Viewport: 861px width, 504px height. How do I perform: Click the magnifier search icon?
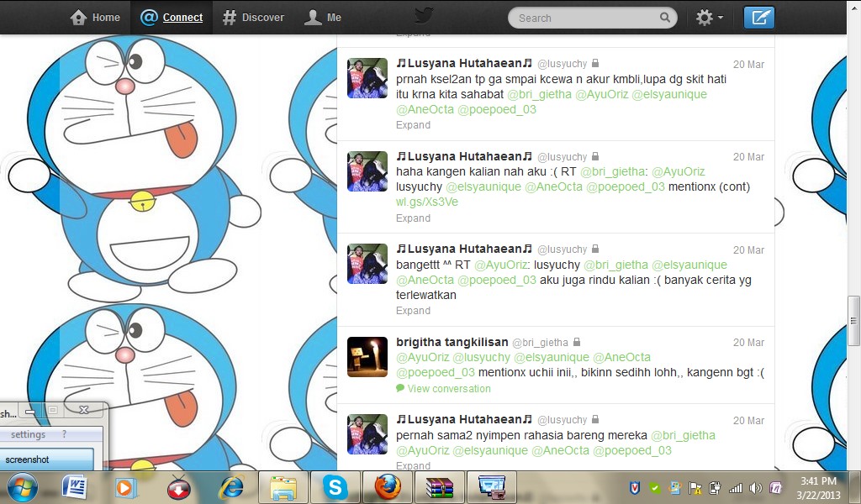pos(664,18)
